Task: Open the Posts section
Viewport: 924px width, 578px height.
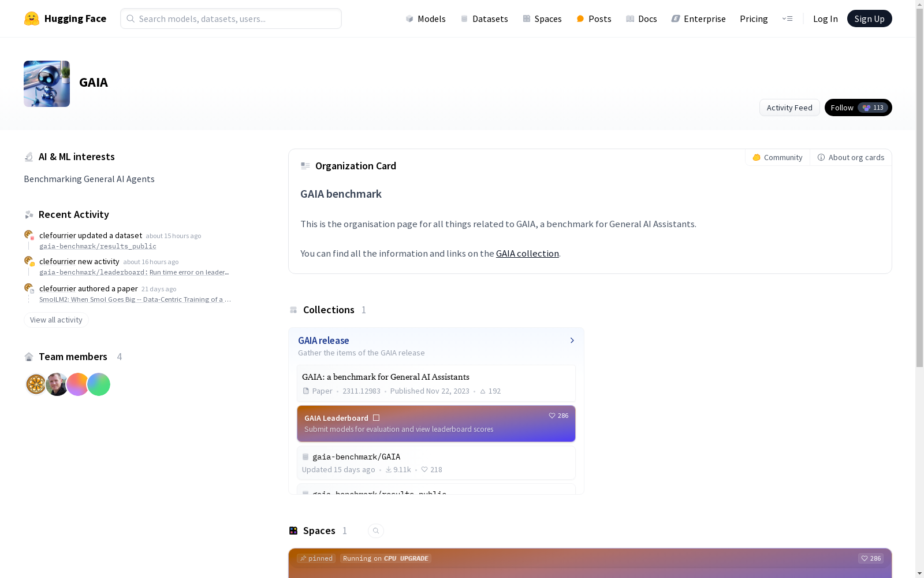Action: [594, 18]
